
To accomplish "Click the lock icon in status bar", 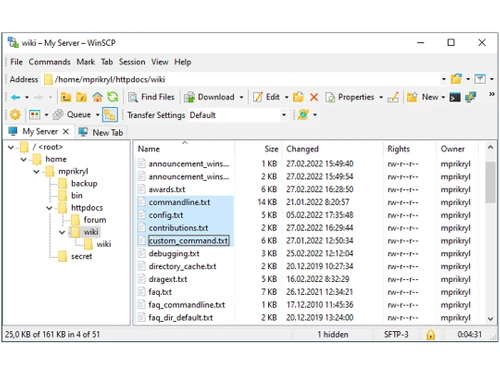I will [x=430, y=334].
